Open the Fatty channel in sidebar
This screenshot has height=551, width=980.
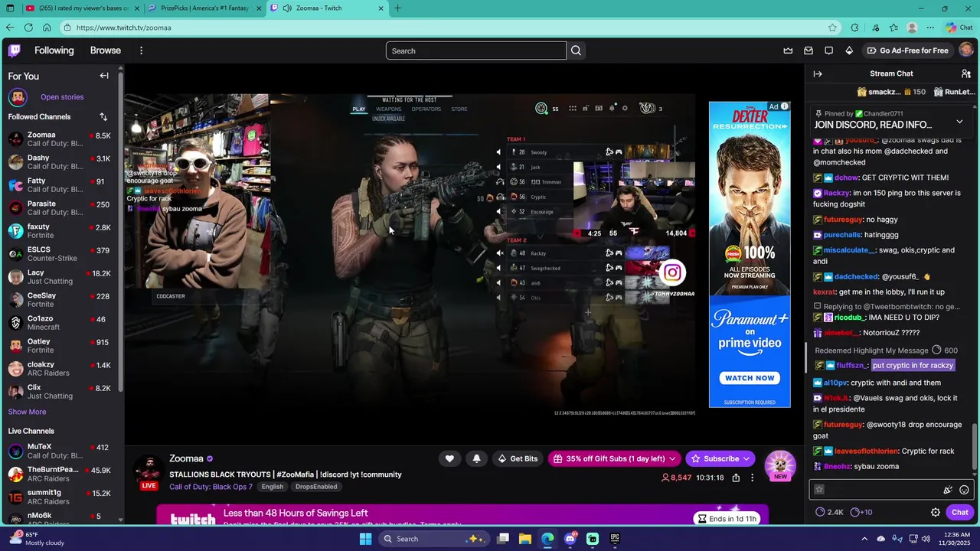(x=60, y=185)
